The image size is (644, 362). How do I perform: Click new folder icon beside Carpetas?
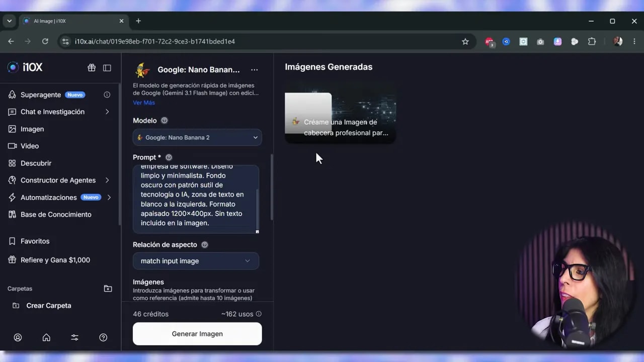pos(108,289)
